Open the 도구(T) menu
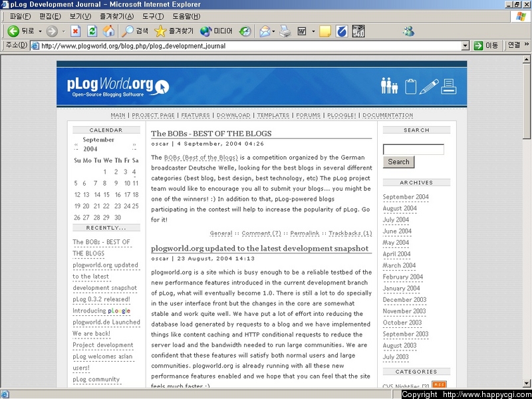 coord(153,16)
